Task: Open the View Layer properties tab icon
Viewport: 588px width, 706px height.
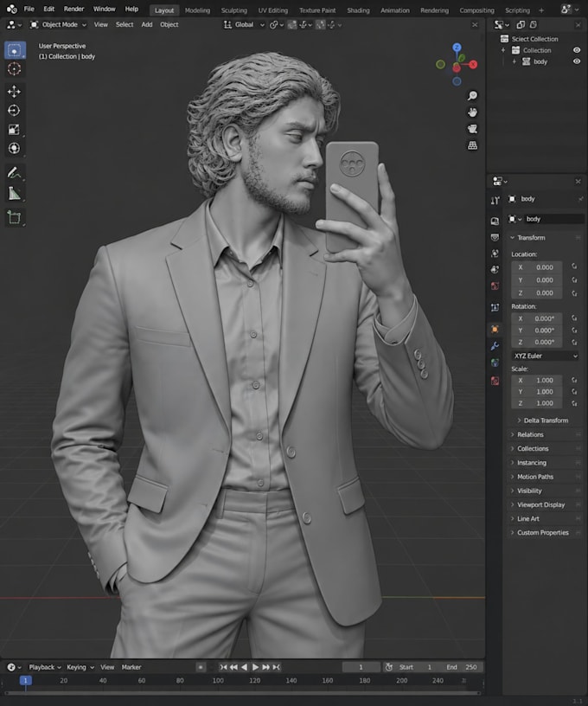Action: [495, 254]
